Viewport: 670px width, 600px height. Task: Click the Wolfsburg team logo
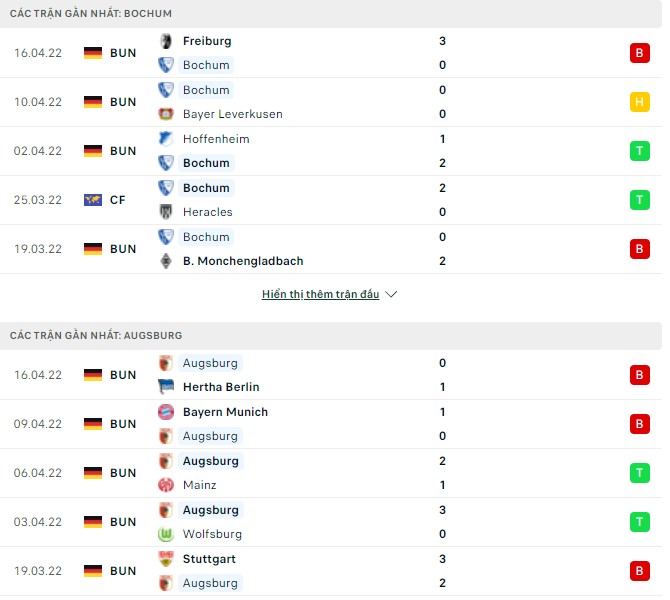[166, 534]
